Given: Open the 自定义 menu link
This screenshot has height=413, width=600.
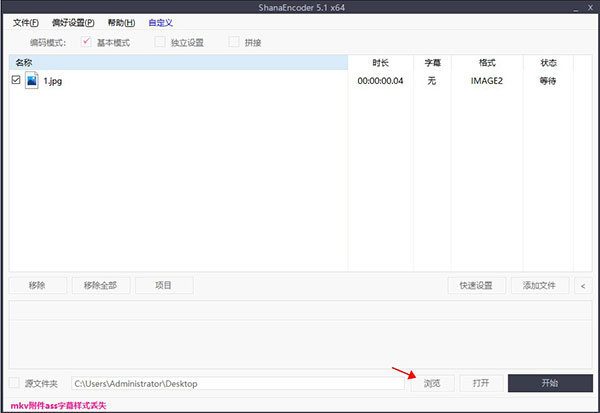Looking at the screenshot, I should [x=161, y=23].
